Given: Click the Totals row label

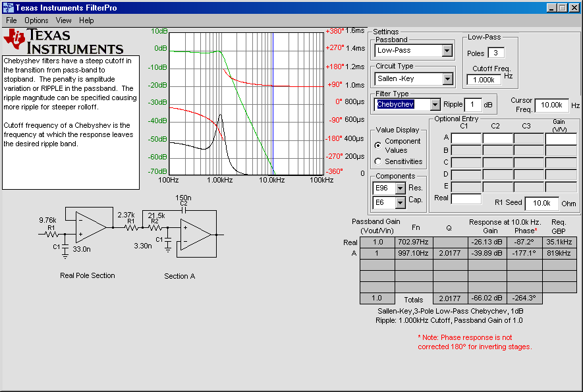Looking at the screenshot, I should [414, 300].
